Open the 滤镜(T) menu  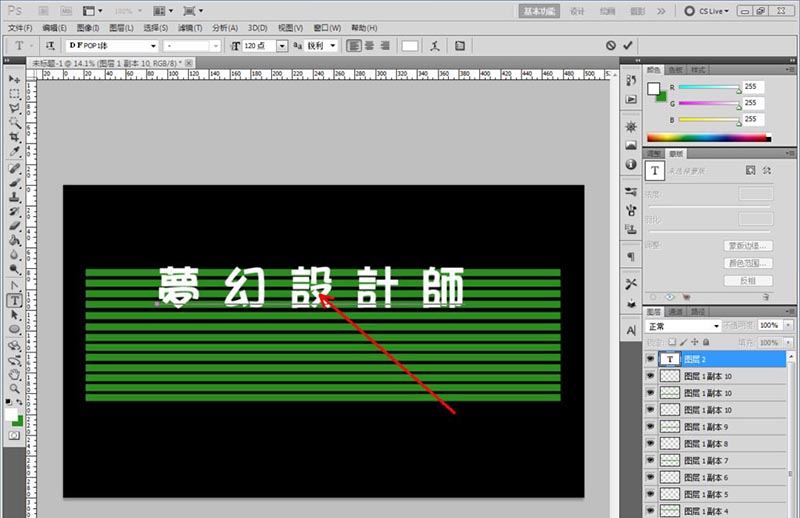(190, 28)
